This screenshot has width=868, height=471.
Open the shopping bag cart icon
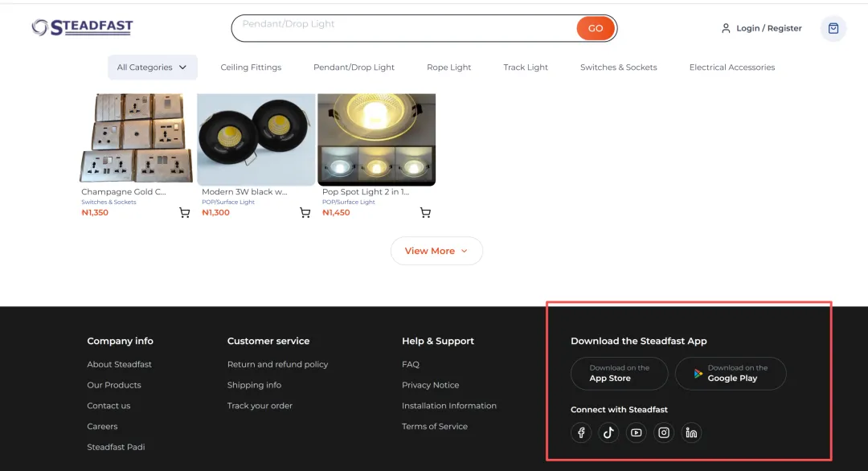[x=833, y=28]
